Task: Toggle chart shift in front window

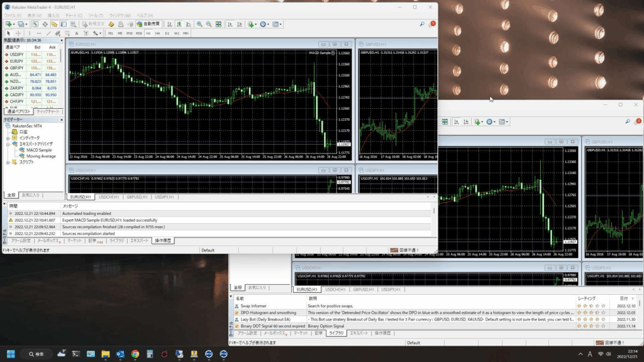Action: pos(240,25)
